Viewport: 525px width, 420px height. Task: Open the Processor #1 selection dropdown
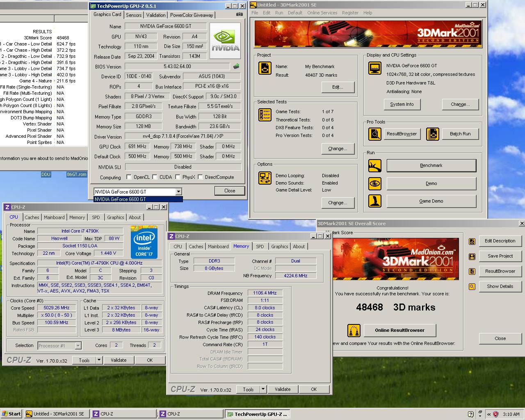pyautogui.click(x=78, y=346)
